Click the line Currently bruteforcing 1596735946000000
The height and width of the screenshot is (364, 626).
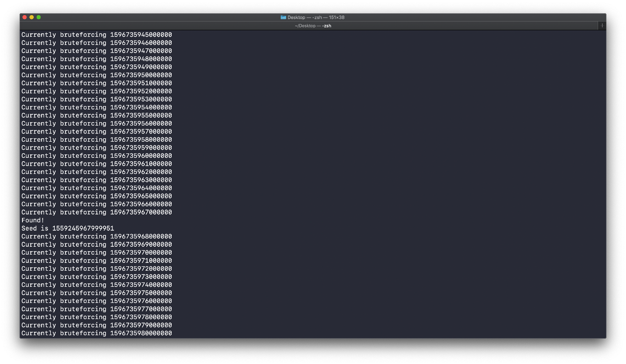click(96, 43)
